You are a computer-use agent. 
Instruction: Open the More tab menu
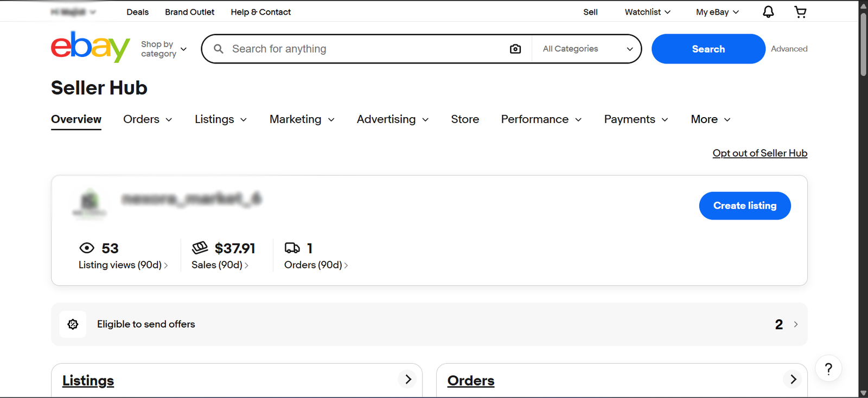(711, 119)
